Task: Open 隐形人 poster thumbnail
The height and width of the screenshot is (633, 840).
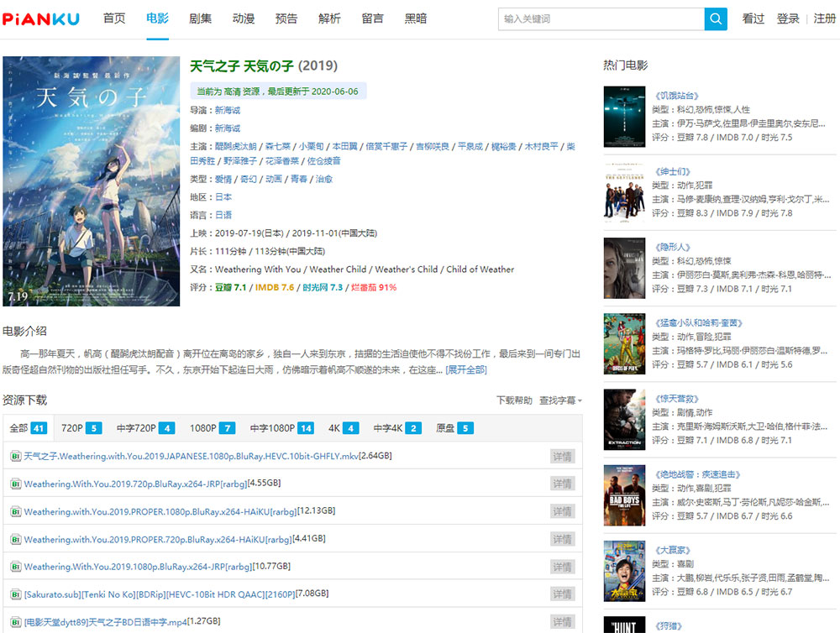Action: pyautogui.click(x=624, y=269)
